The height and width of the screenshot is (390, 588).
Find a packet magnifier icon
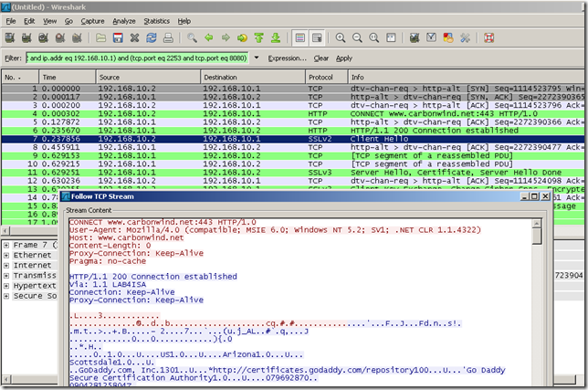tap(192, 37)
